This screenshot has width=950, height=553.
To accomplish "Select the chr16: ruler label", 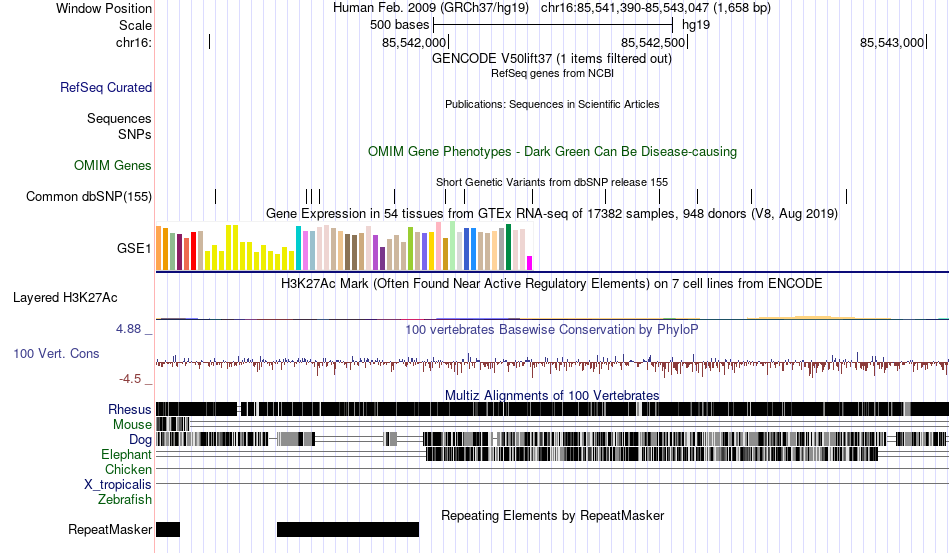I will click(134, 42).
